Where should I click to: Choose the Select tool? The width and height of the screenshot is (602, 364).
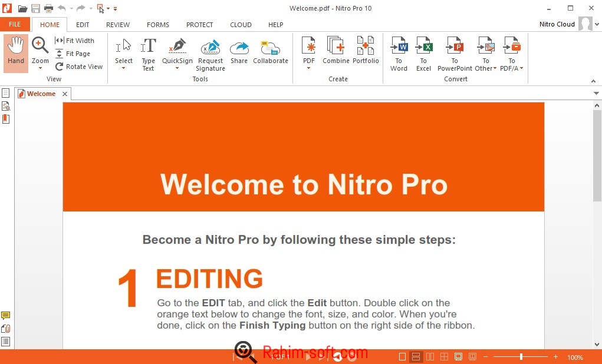(x=124, y=51)
